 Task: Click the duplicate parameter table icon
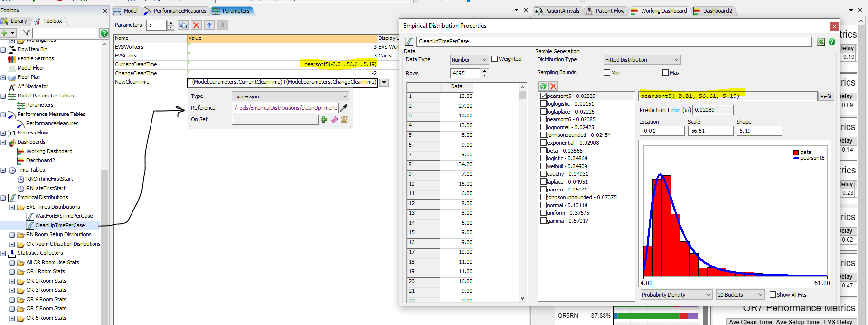pyautogui.click(x=183, y=25)
